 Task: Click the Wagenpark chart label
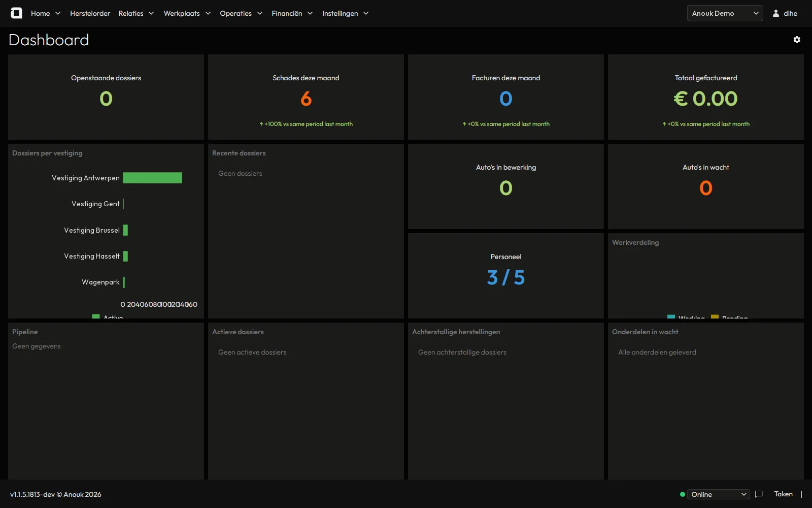[x=100, y=282]
